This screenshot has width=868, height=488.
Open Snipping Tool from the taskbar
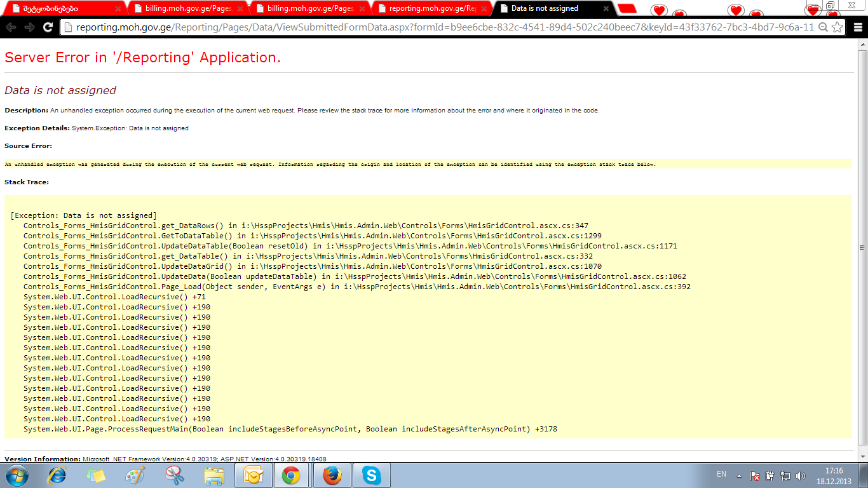pos(175,475)
